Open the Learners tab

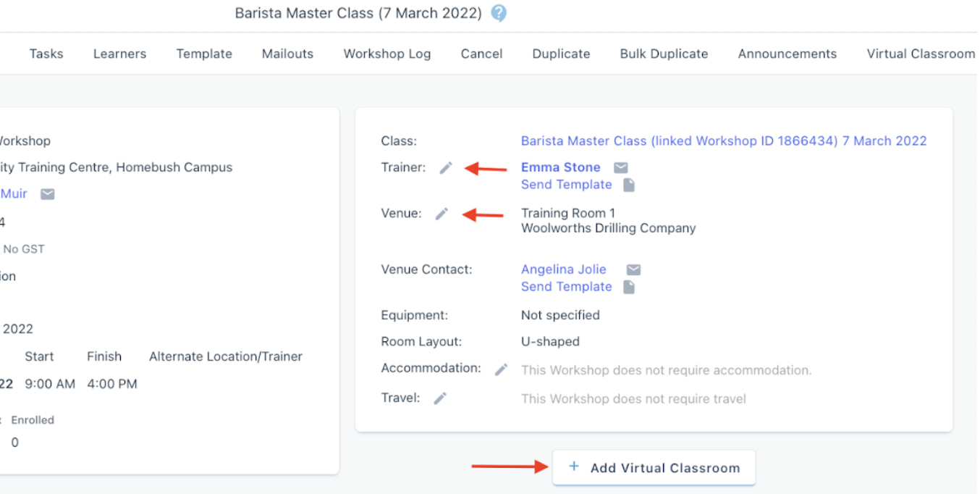(x=119, y=54)
